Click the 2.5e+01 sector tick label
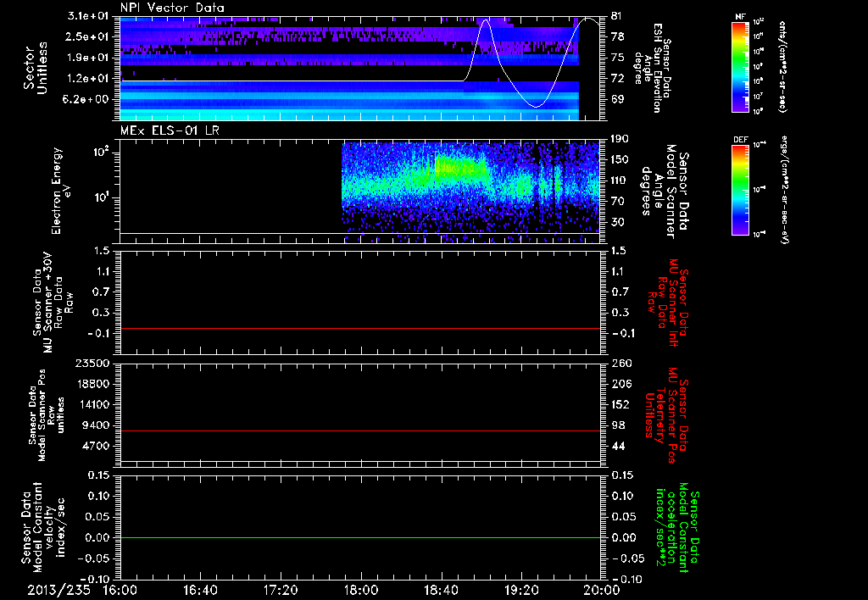Image resolution: width=868 pixels, height=600 pixels. [x=88, y=36]
